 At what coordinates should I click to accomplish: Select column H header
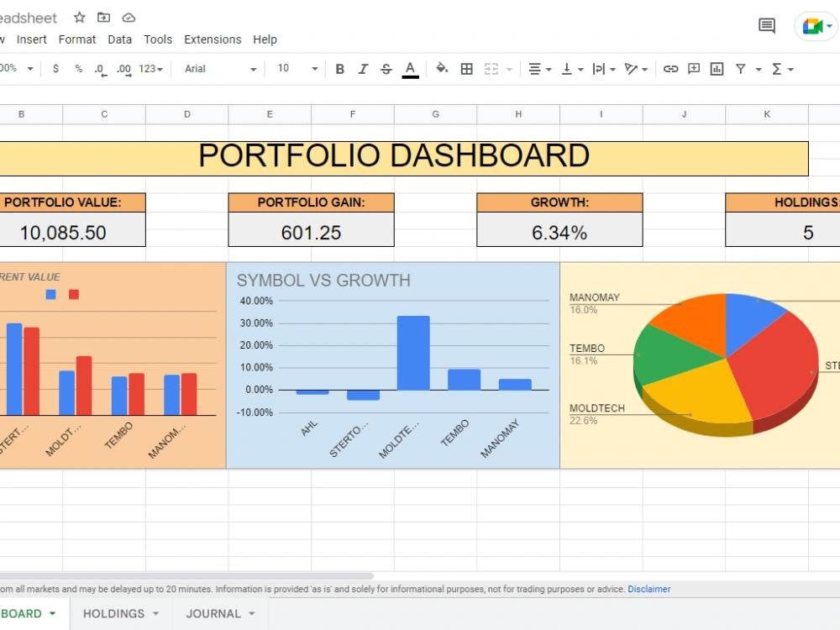[518, 114]
